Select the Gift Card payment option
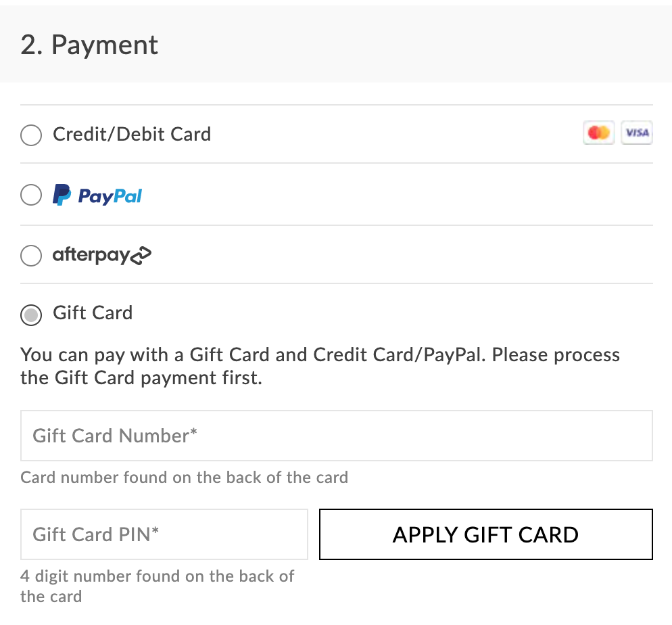This screenshot has width=672, height=625. [x=31, y=315]
